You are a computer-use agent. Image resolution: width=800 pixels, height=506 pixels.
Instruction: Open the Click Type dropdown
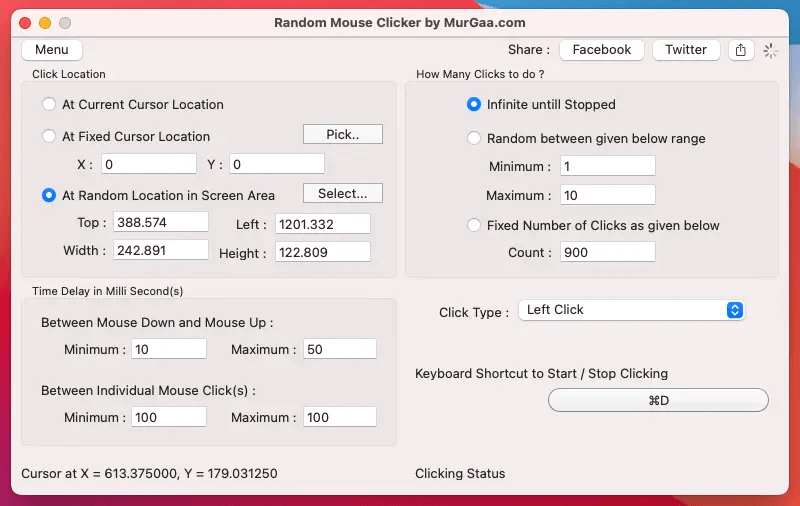coord(631,310)
